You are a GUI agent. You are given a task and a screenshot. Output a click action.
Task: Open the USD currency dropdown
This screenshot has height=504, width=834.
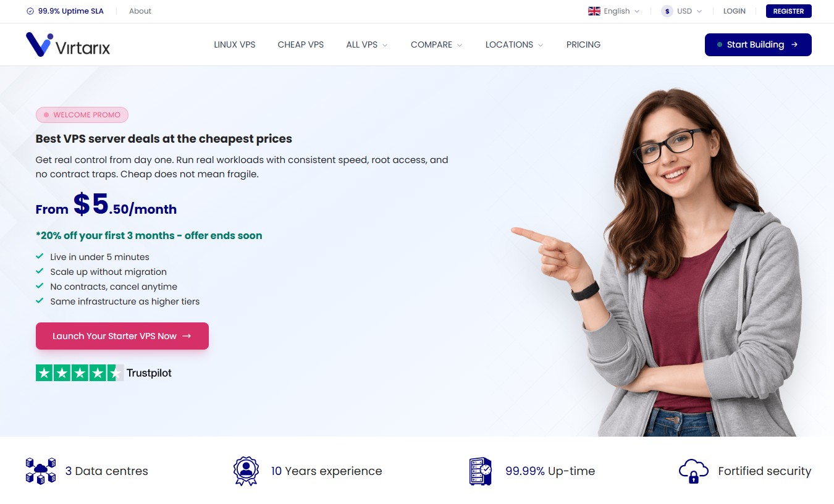(681, 11)
